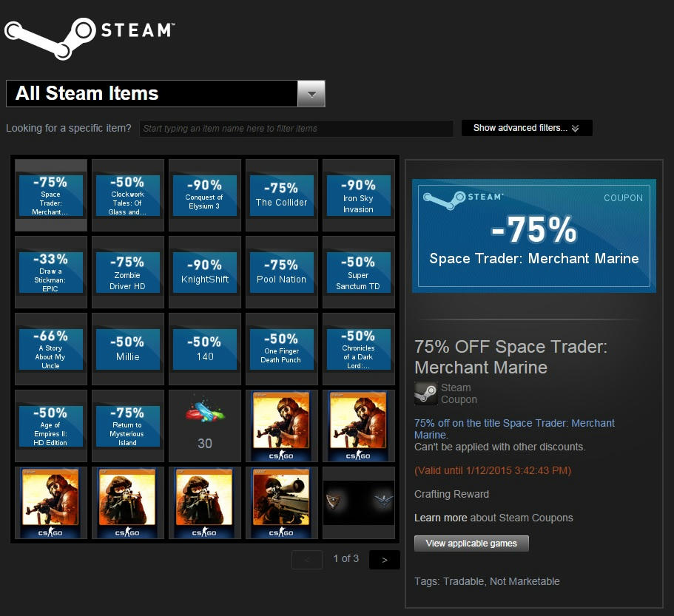
Task: Click the Steam Coupon icon in details panel
Action: (x=425, y=393)
